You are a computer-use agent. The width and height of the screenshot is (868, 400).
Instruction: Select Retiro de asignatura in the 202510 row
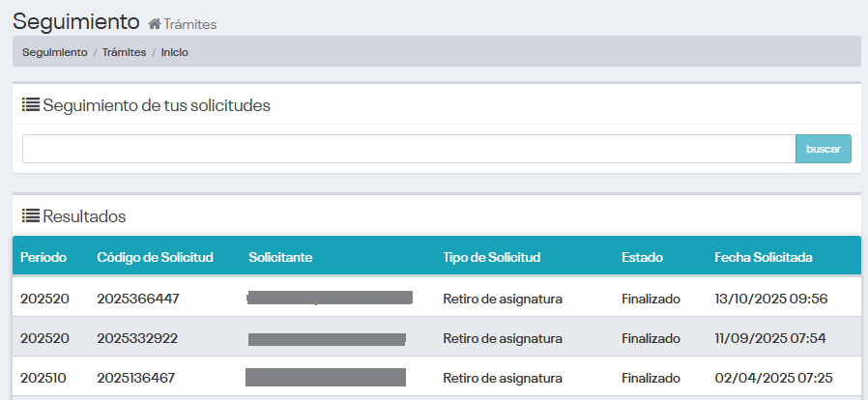click(x=503, y=377)
